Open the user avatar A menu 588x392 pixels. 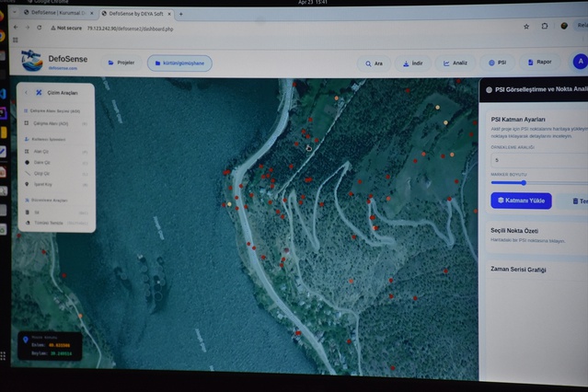click(x=580, y=62)
